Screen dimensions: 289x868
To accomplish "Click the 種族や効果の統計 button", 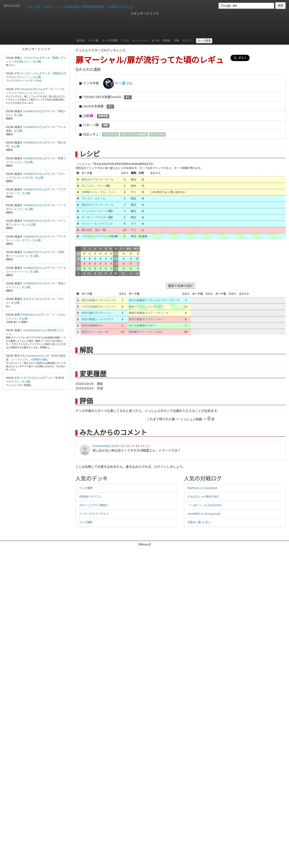I will 180,286.
